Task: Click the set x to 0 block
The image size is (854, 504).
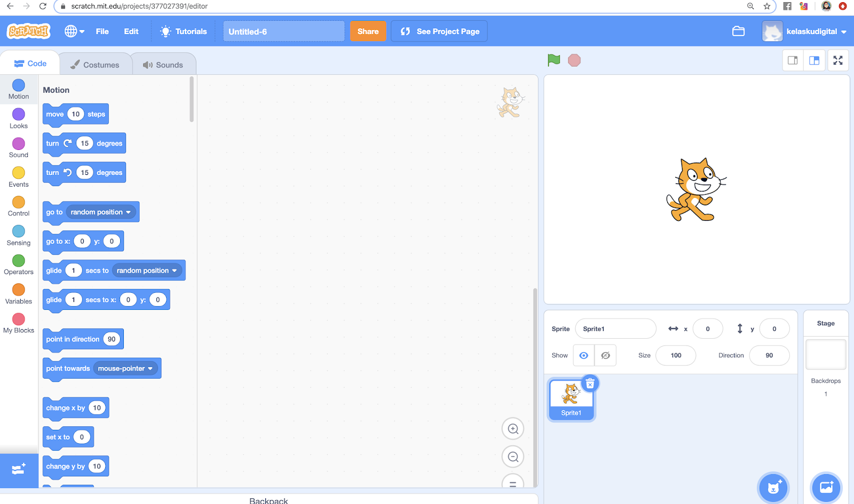Action: (x=68, y=437)
